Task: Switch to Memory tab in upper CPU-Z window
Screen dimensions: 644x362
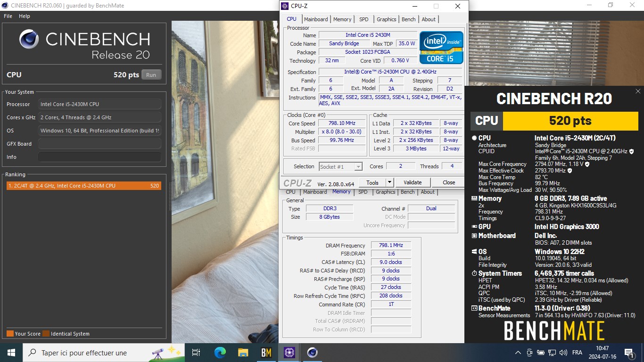Action: click(x=342, y=19)
